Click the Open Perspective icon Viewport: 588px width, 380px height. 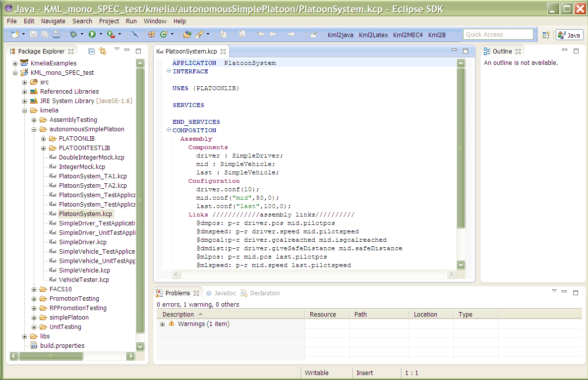click(x=546, y=35)
